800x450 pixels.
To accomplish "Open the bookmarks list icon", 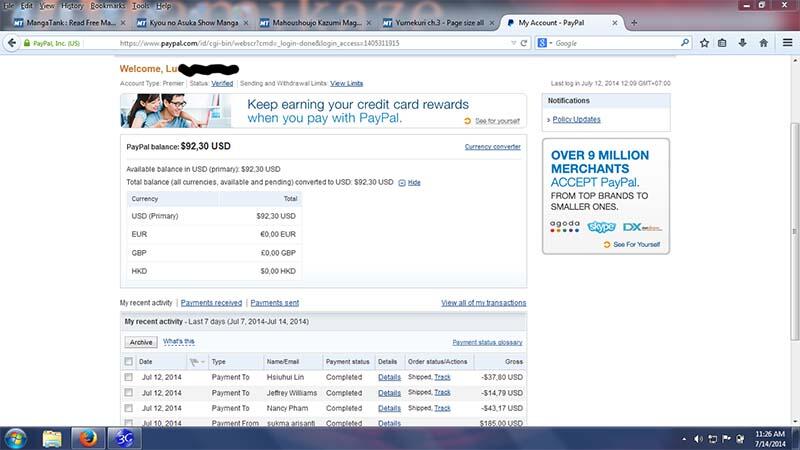I will (x=722, y=43).
